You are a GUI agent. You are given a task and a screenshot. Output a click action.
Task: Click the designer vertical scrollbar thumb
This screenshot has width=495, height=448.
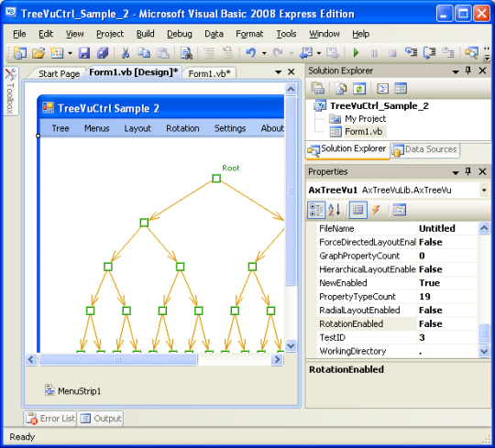click(x=291, y=191)
